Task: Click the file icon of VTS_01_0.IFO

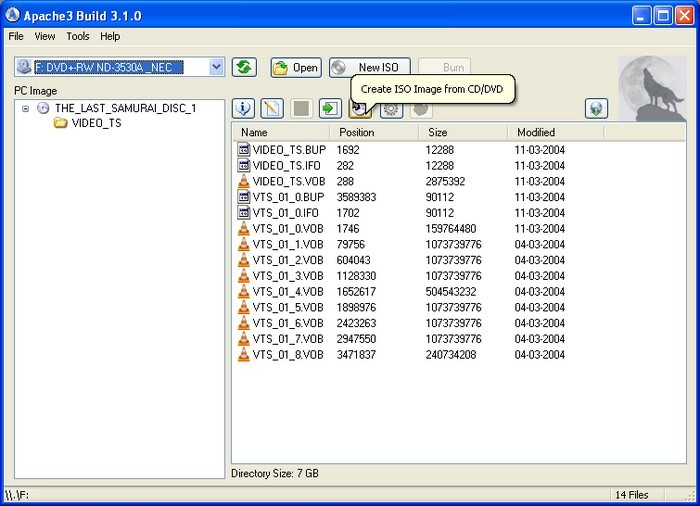Action: tap(243, 213)
